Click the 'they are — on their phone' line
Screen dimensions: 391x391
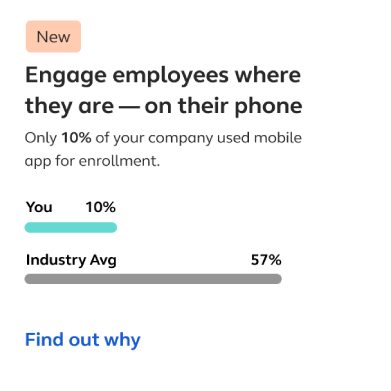coord(164,106)
